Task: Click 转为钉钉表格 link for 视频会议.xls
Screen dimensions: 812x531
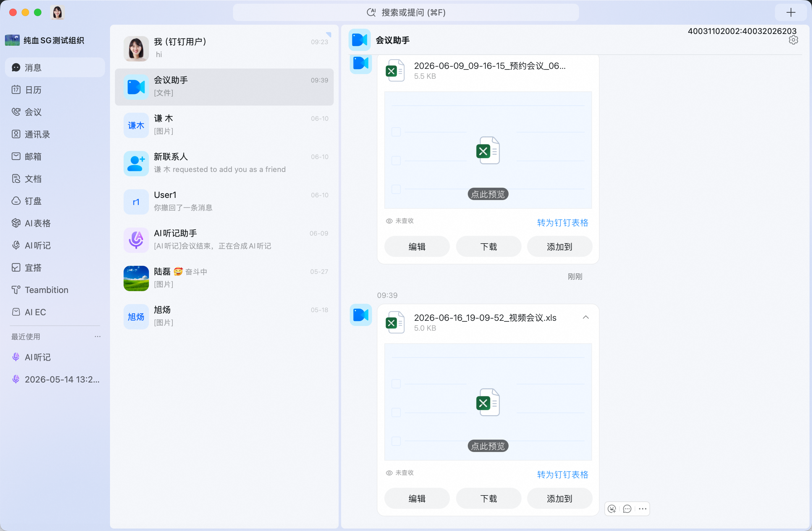Action: point(563,474)
